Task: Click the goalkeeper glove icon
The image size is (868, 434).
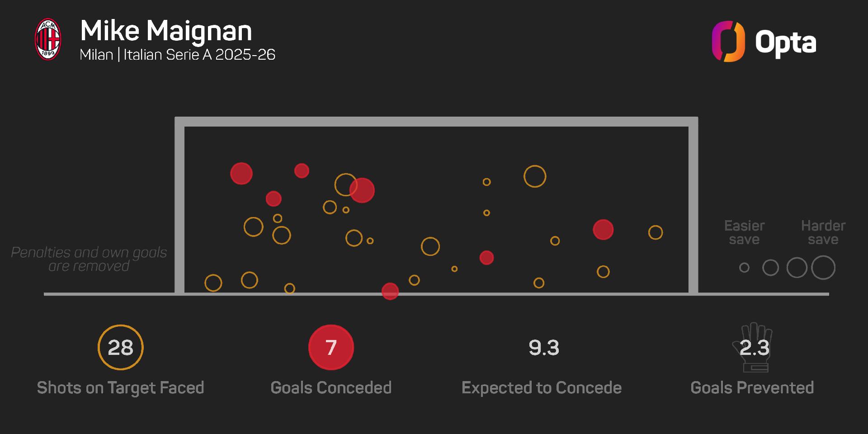Action: tap(754, 347)
